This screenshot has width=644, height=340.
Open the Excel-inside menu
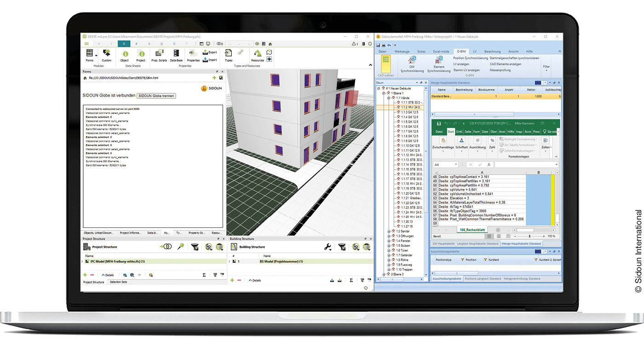441,51
